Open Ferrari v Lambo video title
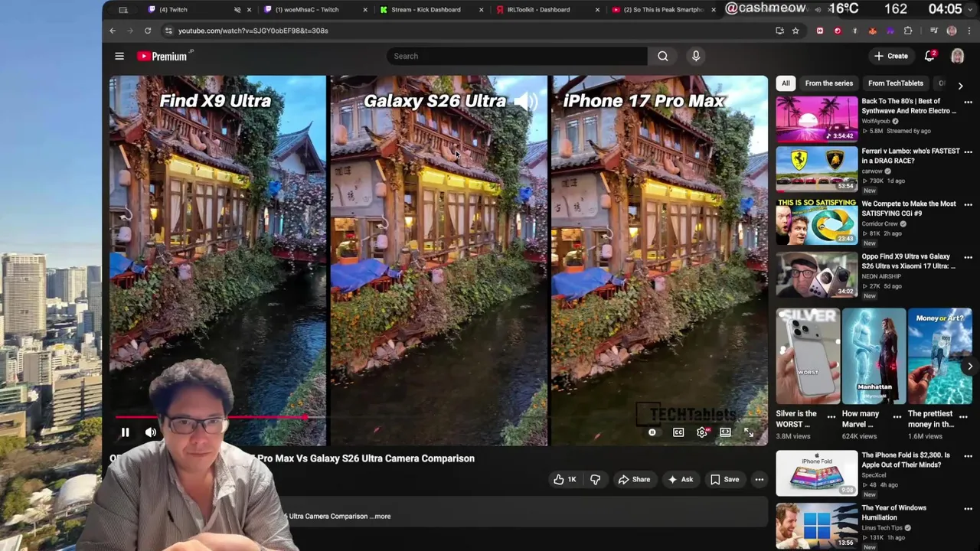The image size is (980, 551). 910,155
